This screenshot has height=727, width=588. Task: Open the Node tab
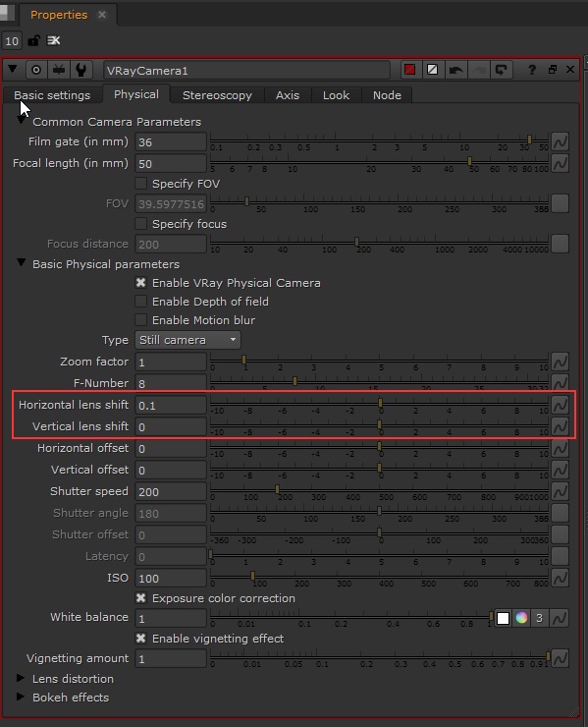point(387,95)
